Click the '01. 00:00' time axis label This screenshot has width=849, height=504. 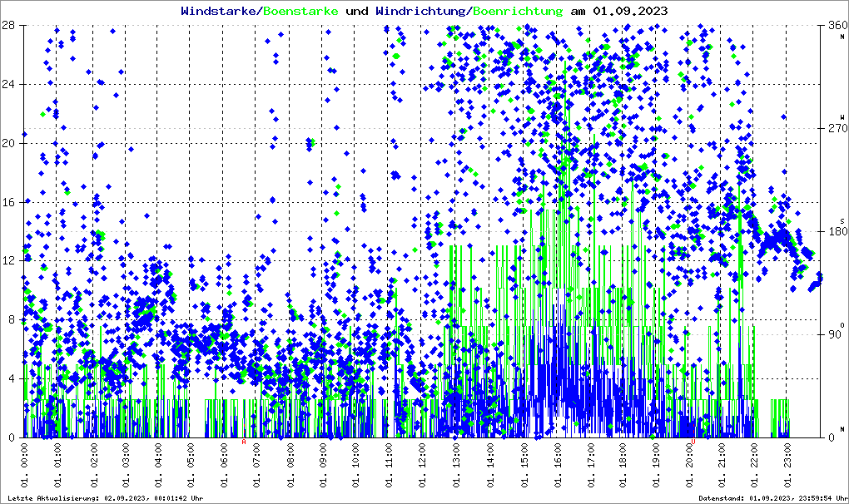point(25,465)
